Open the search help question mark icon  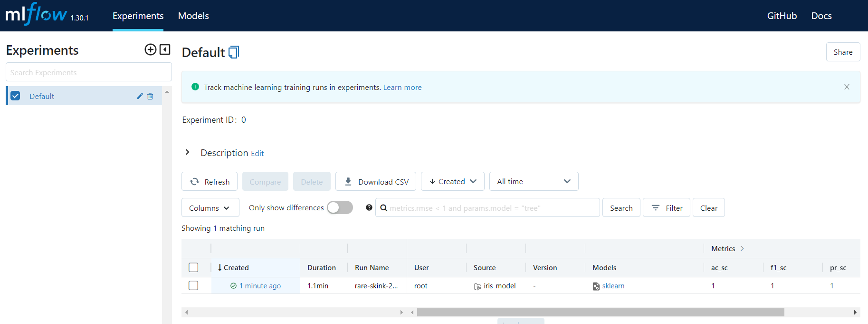(x=369, y=207)
